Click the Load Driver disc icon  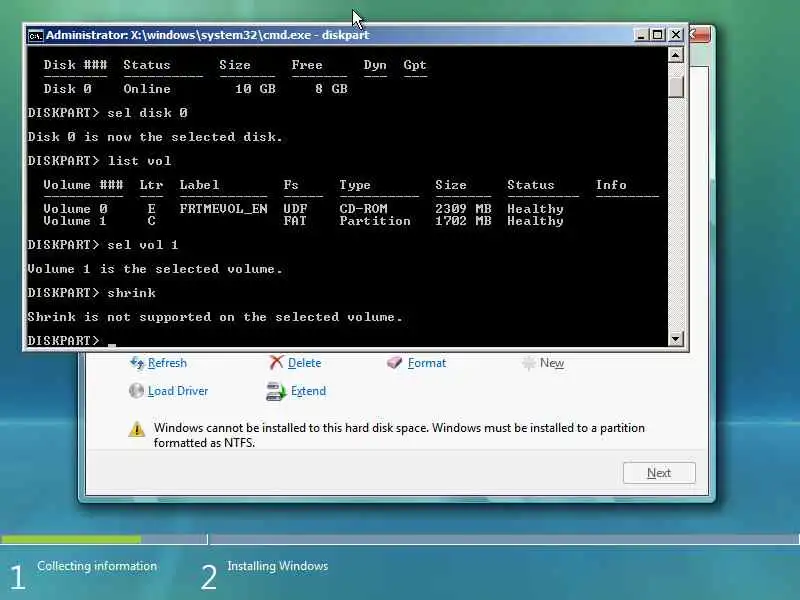coord(136,391)
